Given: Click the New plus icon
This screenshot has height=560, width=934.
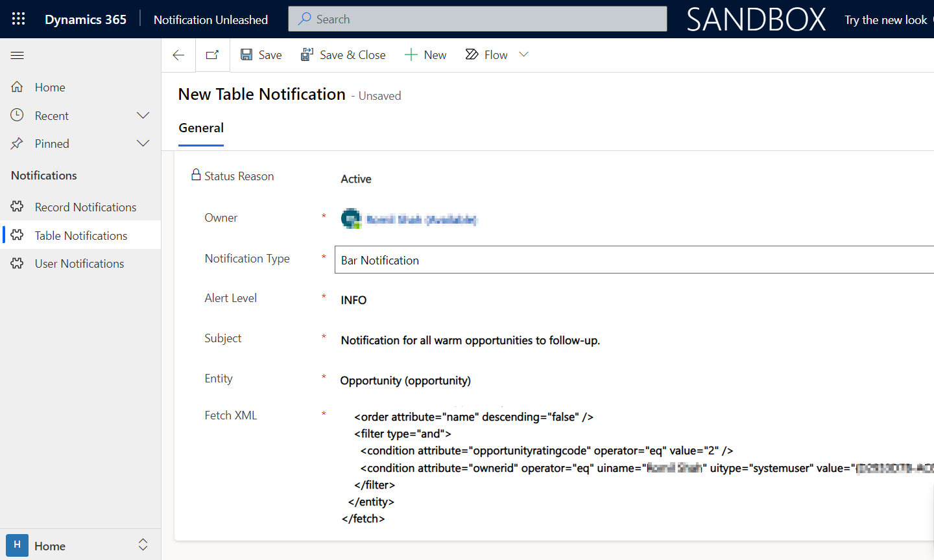Looking at the screenshot, I should pos(411,55).
